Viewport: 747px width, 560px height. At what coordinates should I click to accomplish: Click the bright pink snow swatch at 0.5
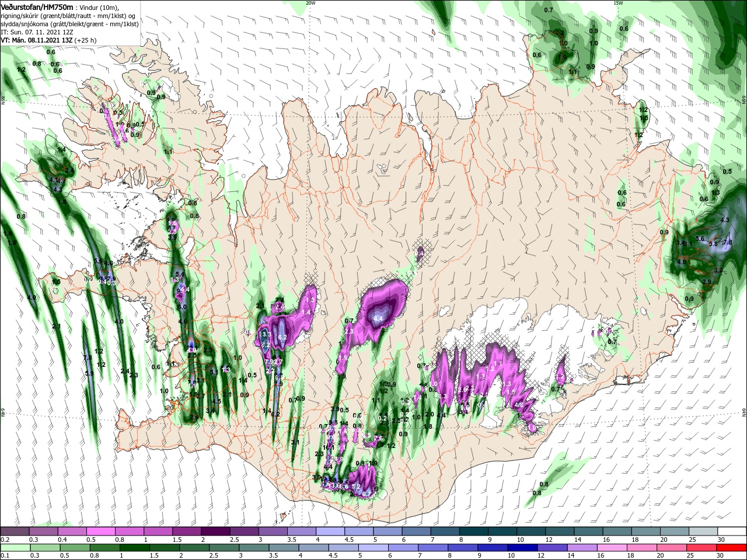click(x=100, y=531)
